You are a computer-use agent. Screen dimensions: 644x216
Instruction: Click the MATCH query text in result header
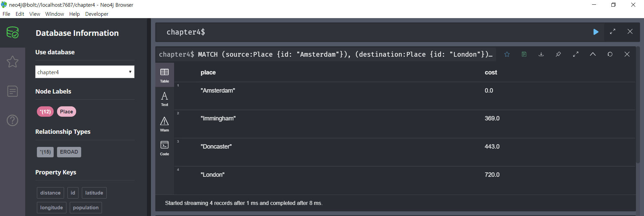tap(345, 54)
